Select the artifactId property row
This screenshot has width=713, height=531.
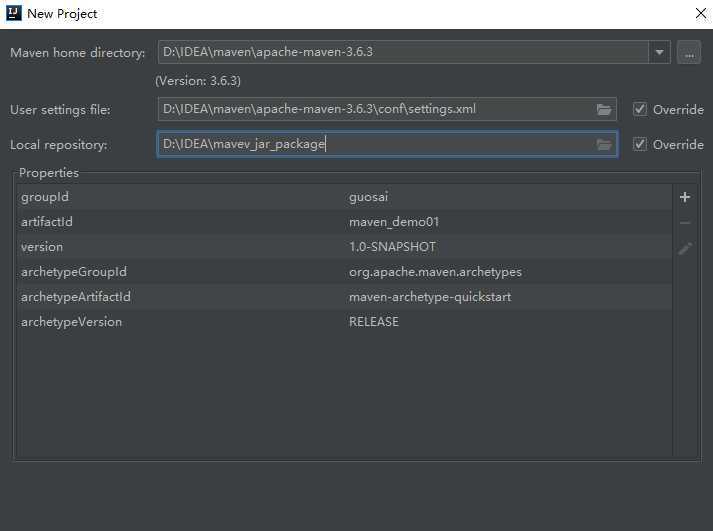pyautogui.click(x=344, y=222)
